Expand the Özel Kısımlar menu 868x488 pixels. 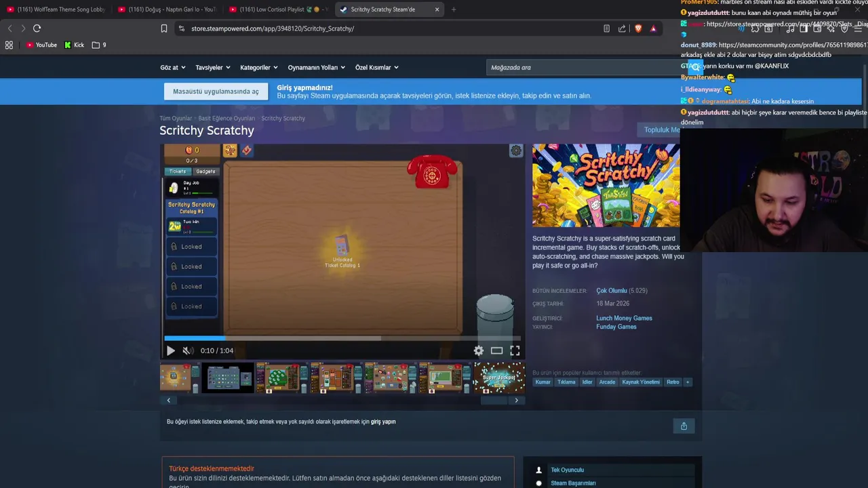pyautogui.click(x=376, y=68)
